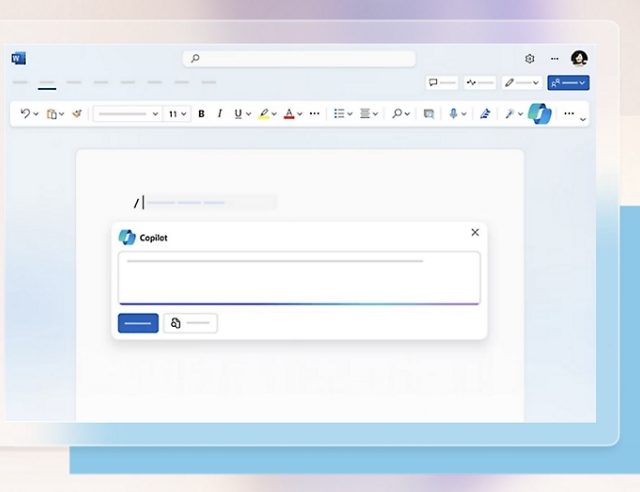Click the Undo arrow icon
The width and height of the screenshot is (640, 492).
point(25,114)
